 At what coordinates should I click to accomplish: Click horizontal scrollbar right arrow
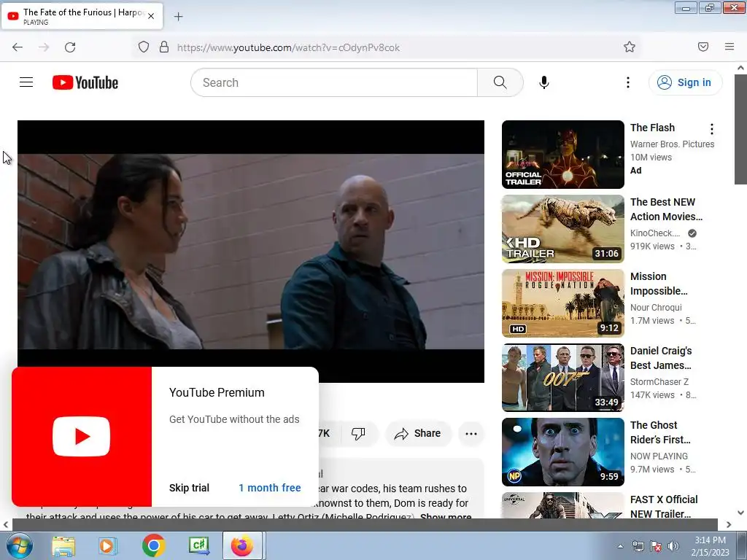[x=729, y=524]
